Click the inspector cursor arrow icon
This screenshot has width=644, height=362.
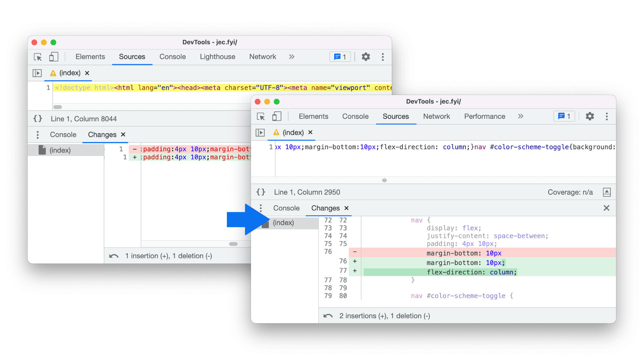click(x=39, y=57)
